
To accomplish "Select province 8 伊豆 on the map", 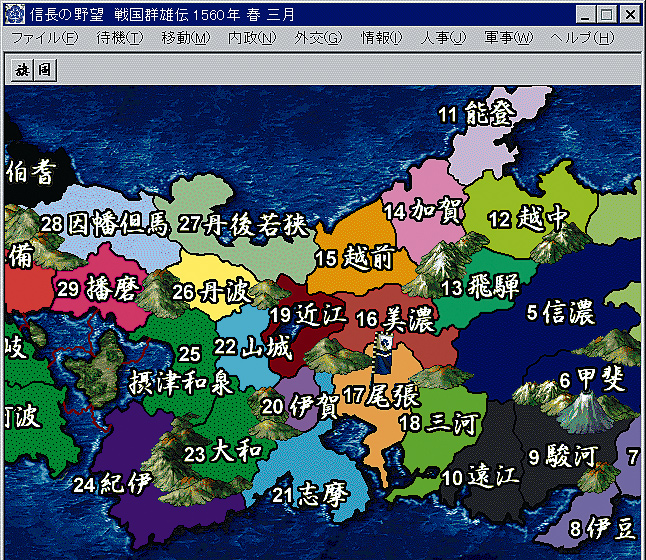I will [x=602, y=527].
